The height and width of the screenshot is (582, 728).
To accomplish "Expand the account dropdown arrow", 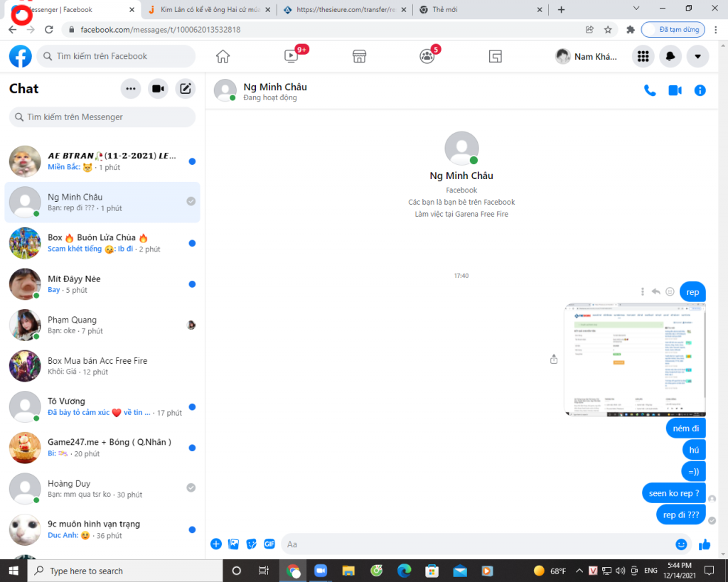I will (697, 56).
